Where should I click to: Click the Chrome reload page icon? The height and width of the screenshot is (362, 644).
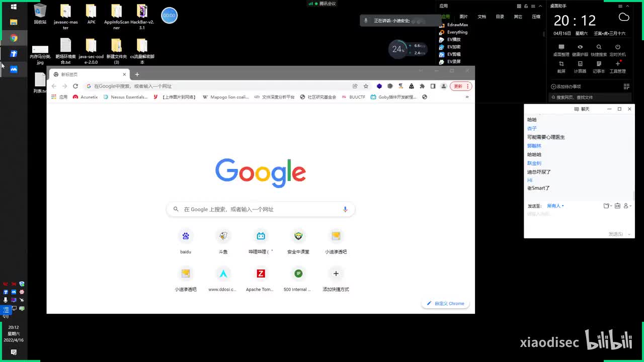75,86
